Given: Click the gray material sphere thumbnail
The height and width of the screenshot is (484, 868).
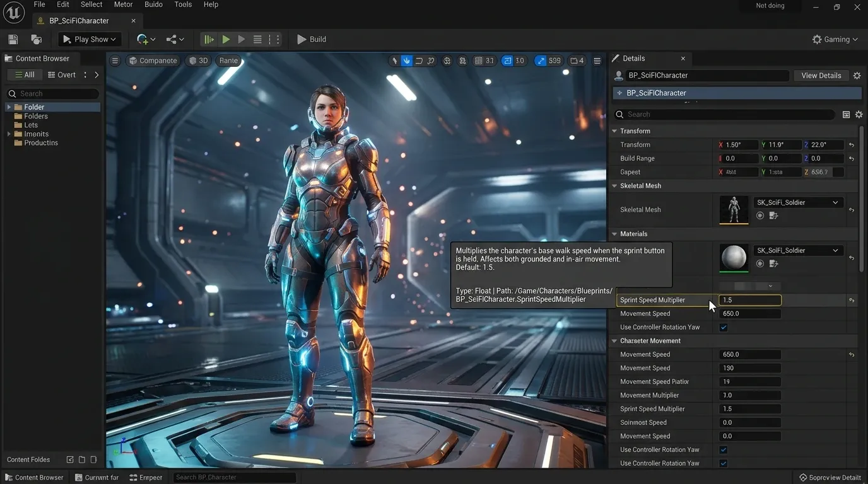Looking at the screenshot, I should click(x=734, y=258).
